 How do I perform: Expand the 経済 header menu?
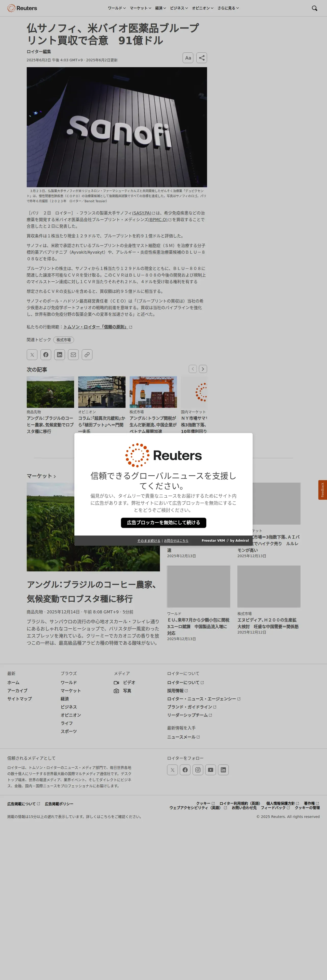pyautogui.click(x=161, y=8)
